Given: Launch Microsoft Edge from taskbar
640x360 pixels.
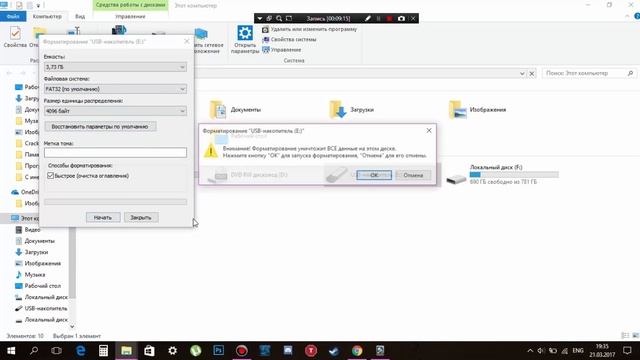Looking at the screenshot, I should (80, 351).
